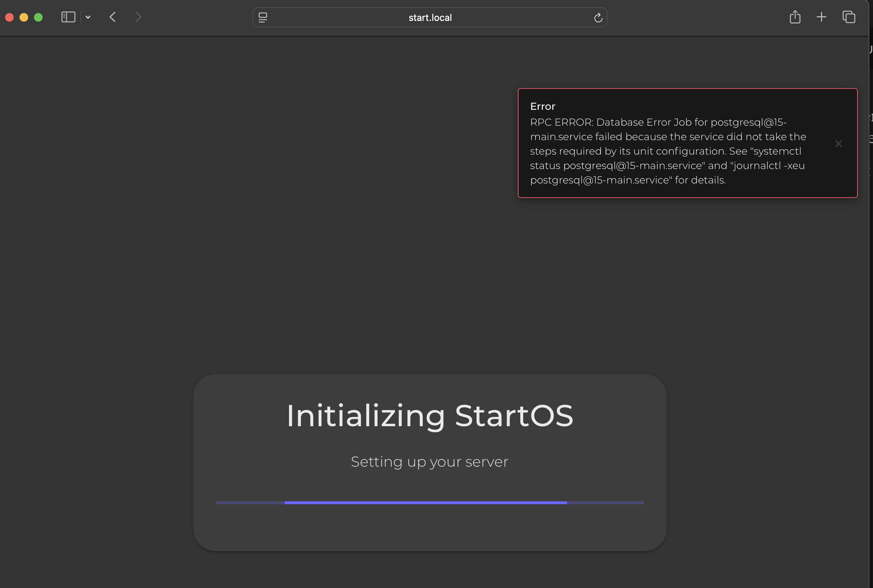Go back to the previous page
The image size is (873, 588).
tap(112, 17)
